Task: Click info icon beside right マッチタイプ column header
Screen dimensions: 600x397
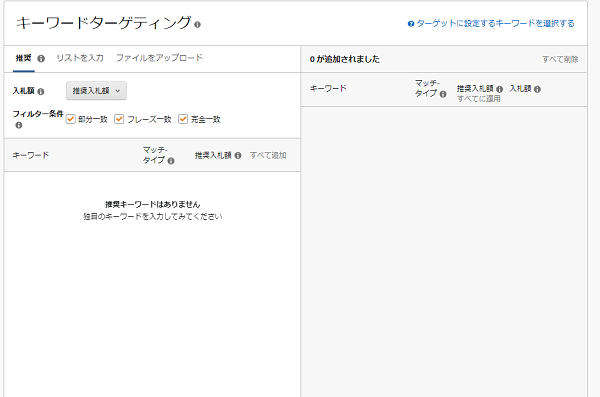Action: 443,94
